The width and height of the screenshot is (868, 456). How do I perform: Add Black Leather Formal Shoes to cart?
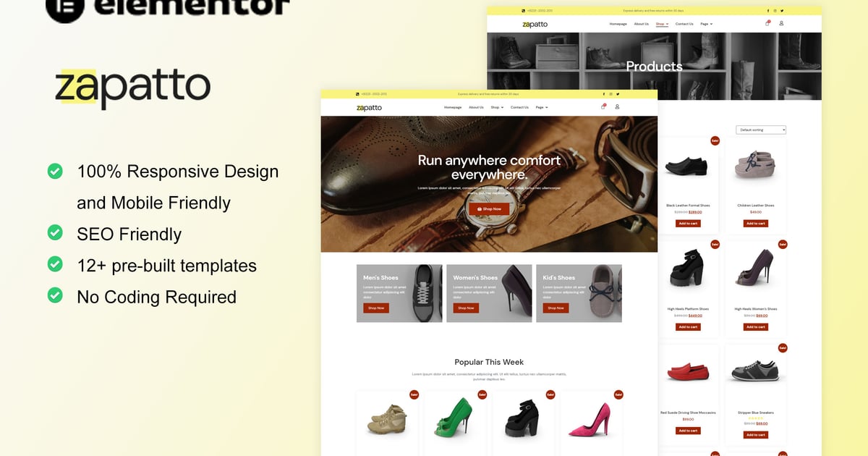(x=688, y=223)
